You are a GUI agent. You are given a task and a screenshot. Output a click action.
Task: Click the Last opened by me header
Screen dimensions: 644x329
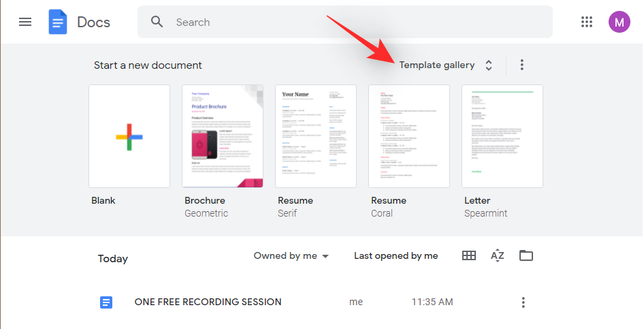396,255
